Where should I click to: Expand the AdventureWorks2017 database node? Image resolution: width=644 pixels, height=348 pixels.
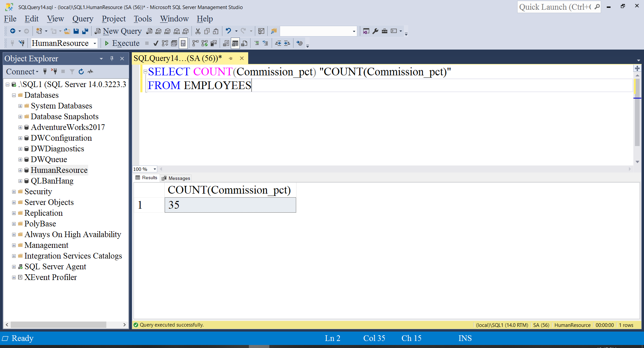click(20, 127)
